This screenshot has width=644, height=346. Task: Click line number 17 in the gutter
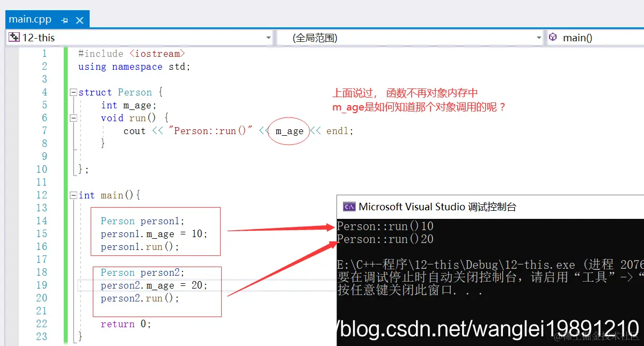pos(41,260)
